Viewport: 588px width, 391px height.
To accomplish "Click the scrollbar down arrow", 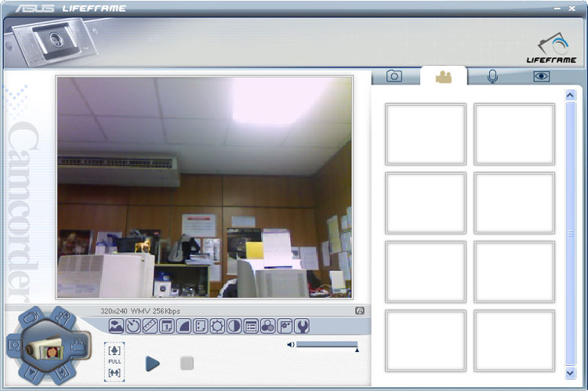I will (570, 373).
